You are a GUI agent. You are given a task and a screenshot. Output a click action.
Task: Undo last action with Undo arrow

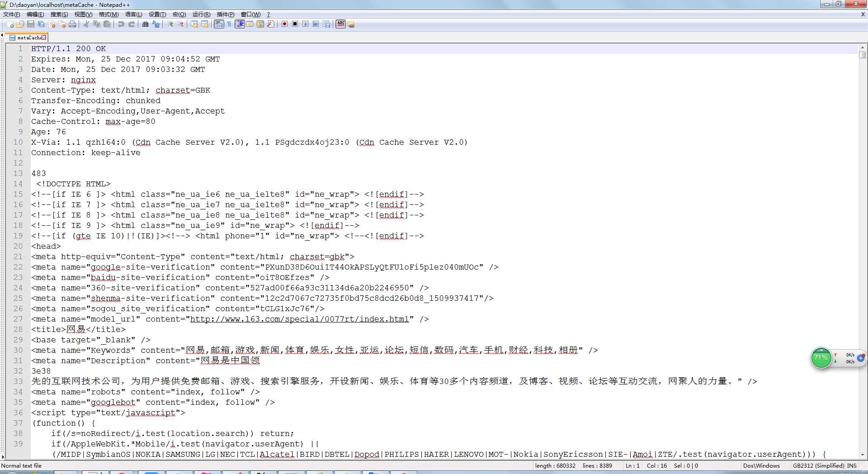pyautogui.click(x=121, y=24)
